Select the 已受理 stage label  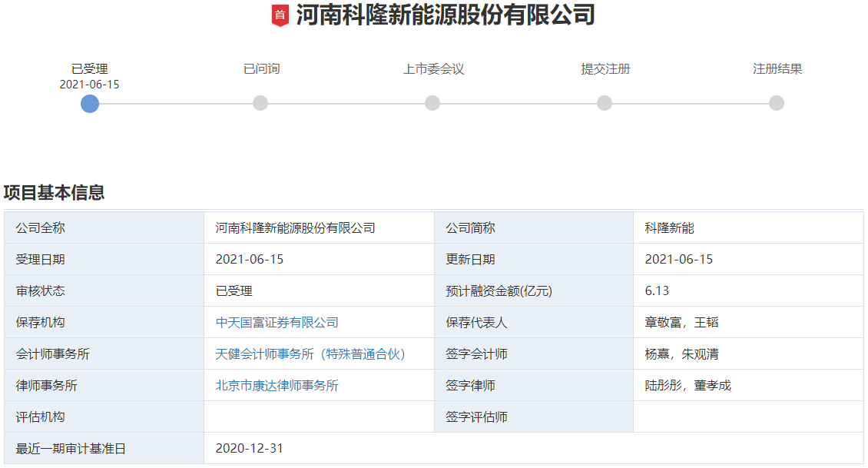tap(90, 68)
